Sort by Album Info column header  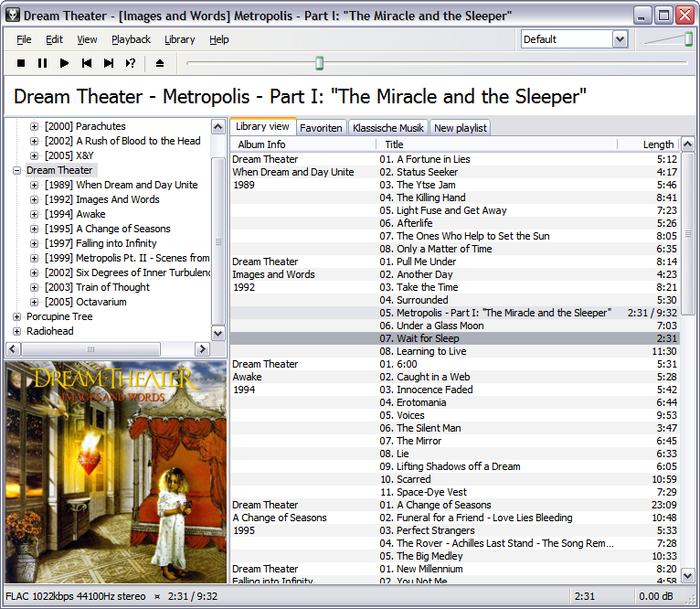302,144
